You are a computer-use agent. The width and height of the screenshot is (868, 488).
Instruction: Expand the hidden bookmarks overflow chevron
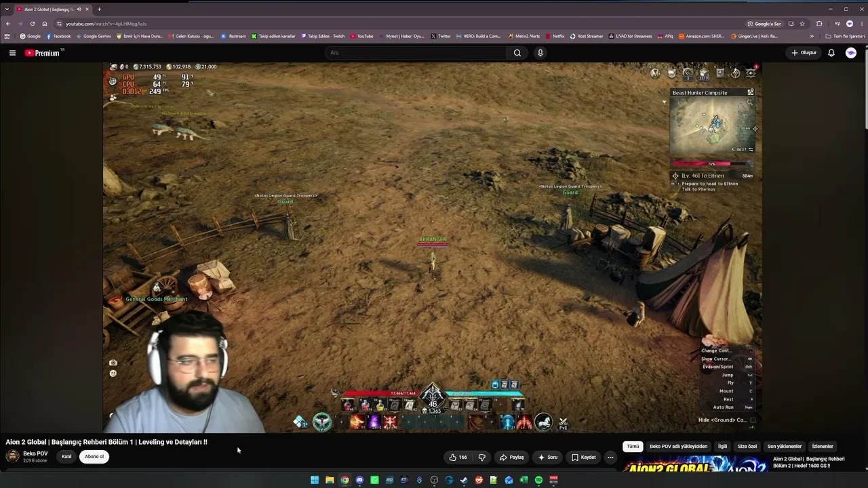tap(812, 36)
